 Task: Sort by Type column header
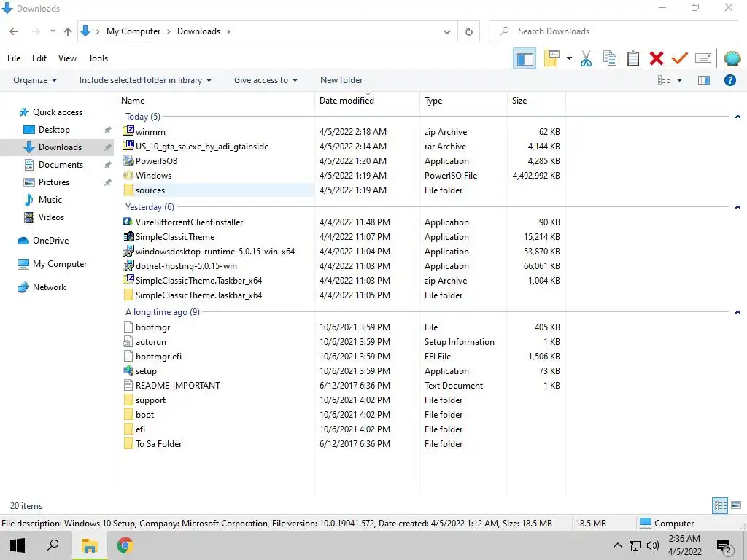pyautogui.click(x=433, y=101)
